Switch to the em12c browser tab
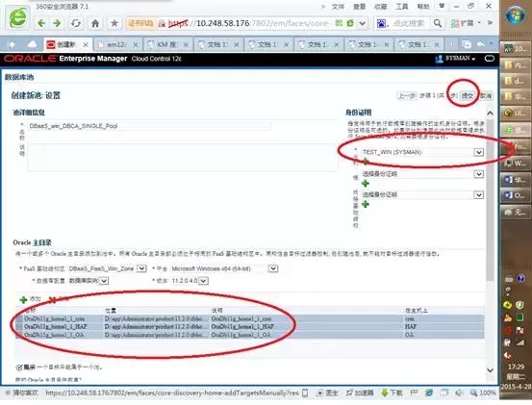 point(116,44)
